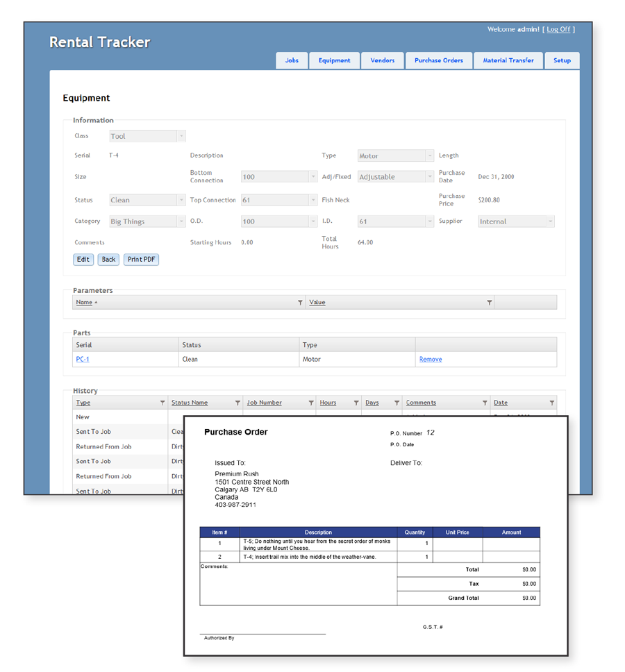
Task: Go to the Vendors tab
Action: (x=383, y=60)
